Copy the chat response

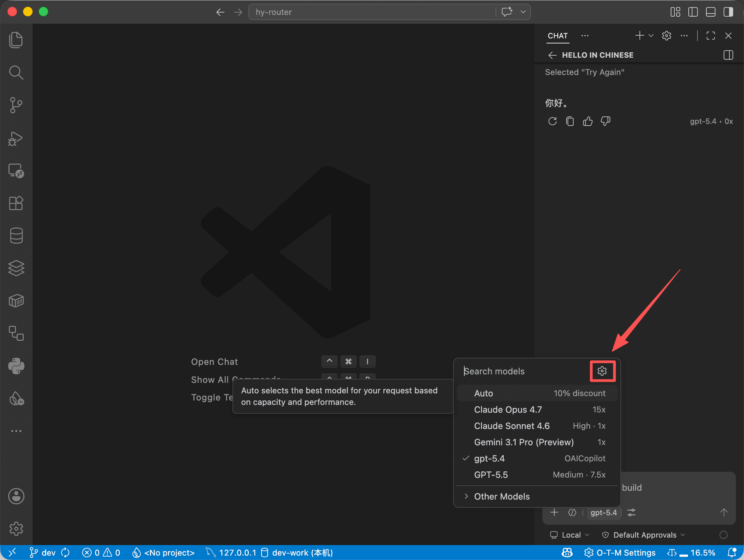[570, 121]
